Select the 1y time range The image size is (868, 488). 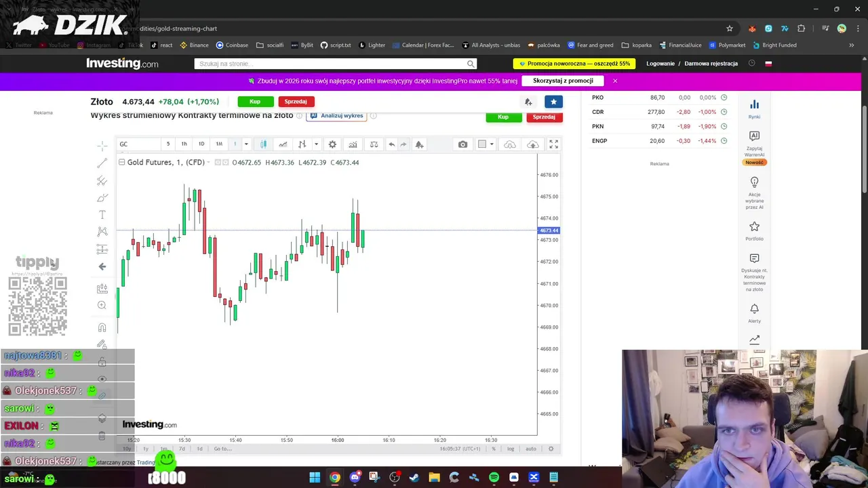145,449
